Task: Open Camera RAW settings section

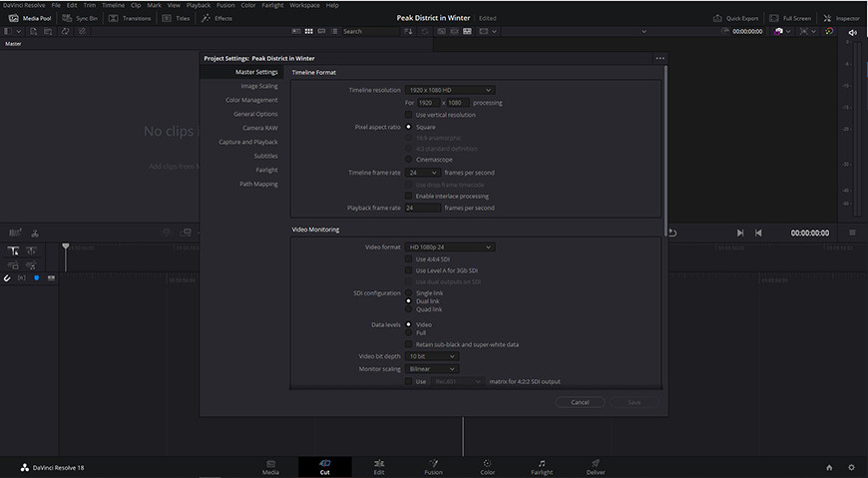Action: point(260,128)
